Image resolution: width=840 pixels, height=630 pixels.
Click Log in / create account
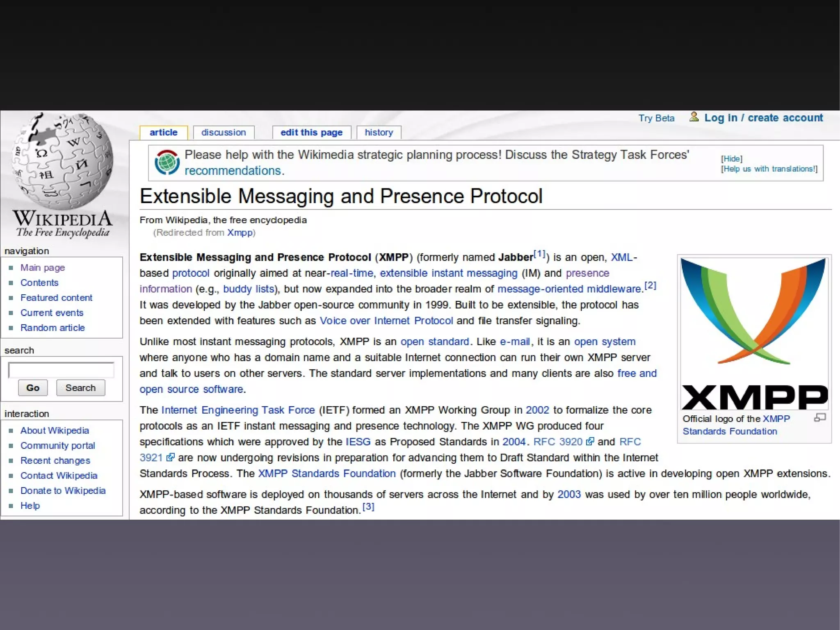coord(763,118)
